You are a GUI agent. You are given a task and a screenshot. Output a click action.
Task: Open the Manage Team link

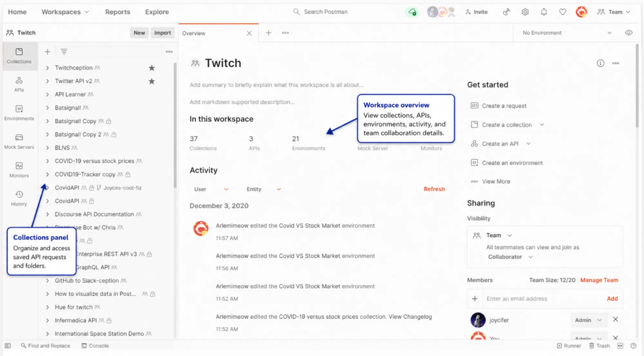point(599,280)
